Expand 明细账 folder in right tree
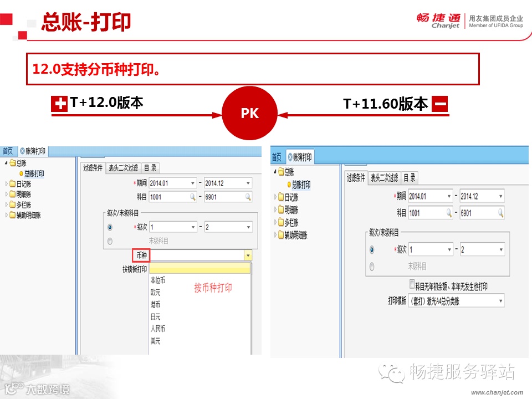The image size is (532, 399). click(275, 209)
